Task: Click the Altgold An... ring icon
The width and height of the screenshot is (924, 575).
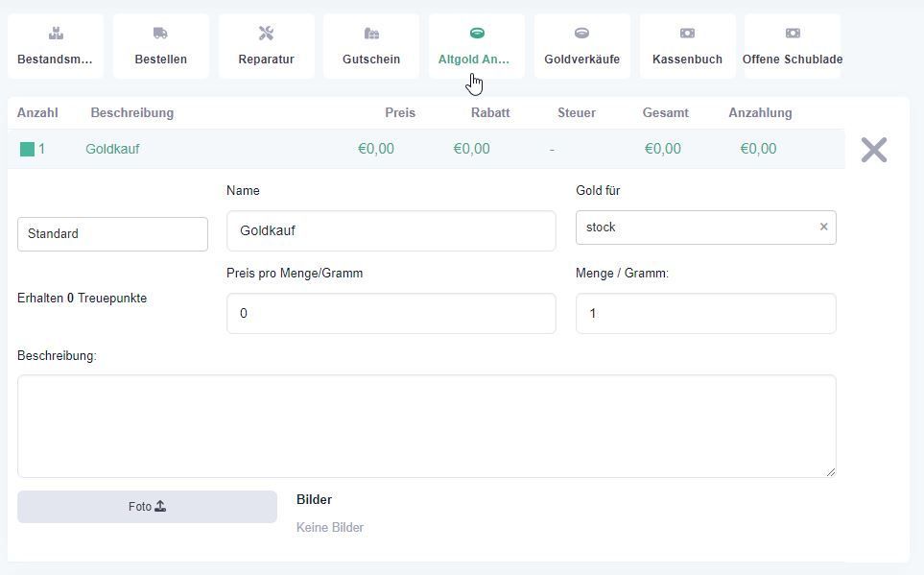Action: [x=477, y=33]
